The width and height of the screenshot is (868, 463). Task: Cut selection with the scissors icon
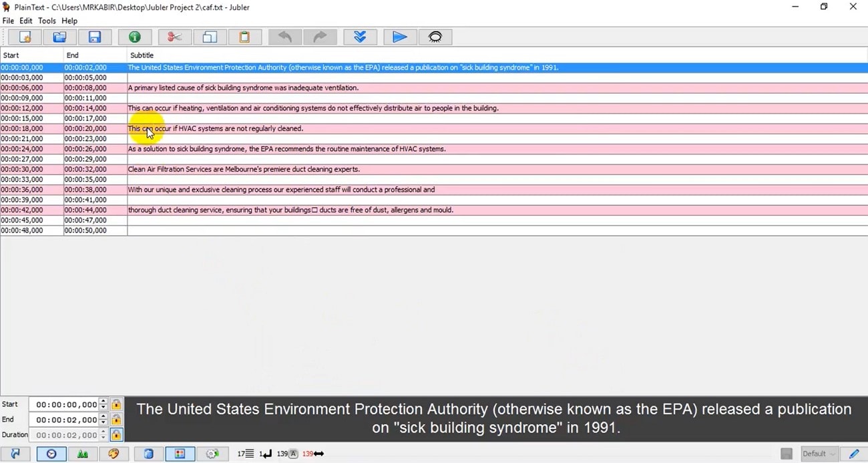tap(175, 37)
